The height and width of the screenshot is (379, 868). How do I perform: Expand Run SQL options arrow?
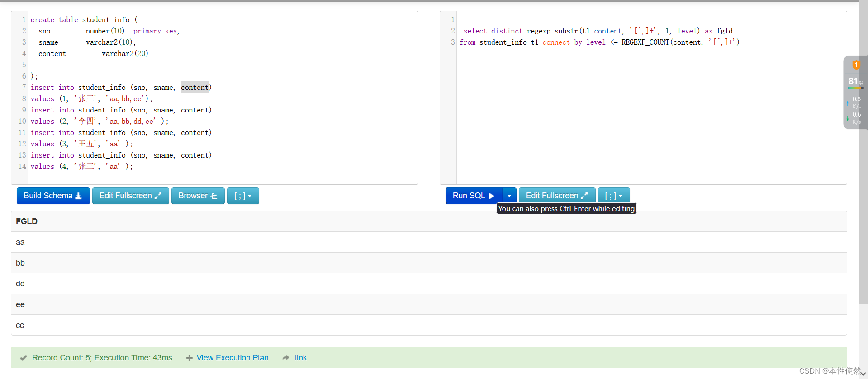click(x=509, y=196)
